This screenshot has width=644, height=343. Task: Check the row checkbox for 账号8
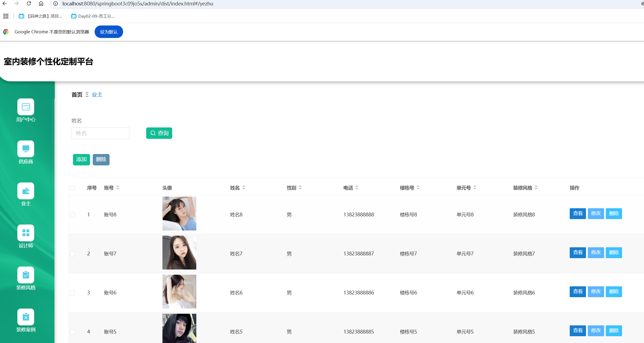73,215
